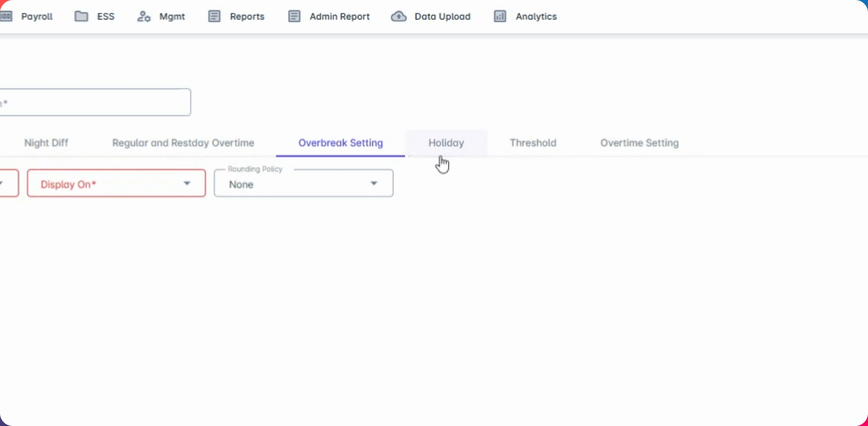Click the Data Upload cloud icon
Viewport: 868px width, 426px height.
[x=399, y=17]
